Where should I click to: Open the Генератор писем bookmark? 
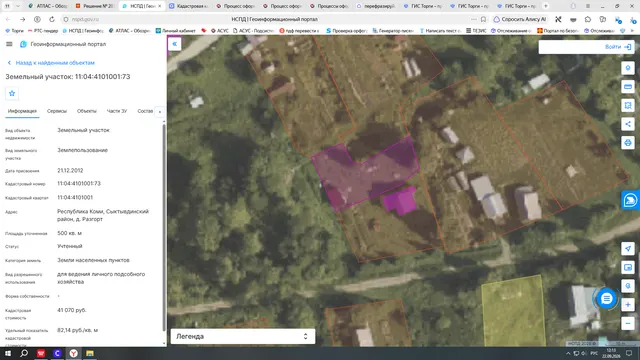pos(393,31)
